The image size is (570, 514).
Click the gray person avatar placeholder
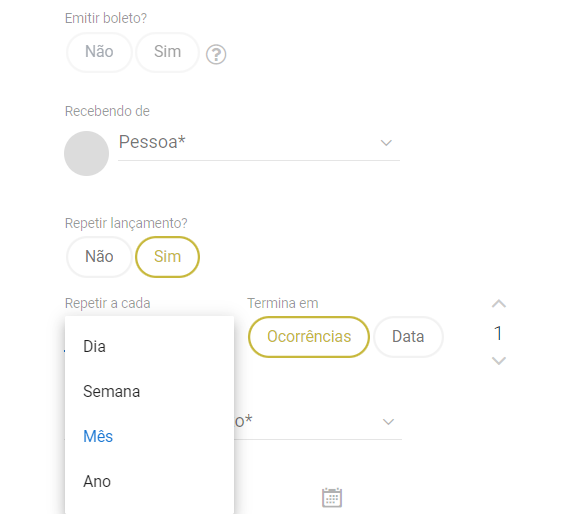click(x=87, y=153)
